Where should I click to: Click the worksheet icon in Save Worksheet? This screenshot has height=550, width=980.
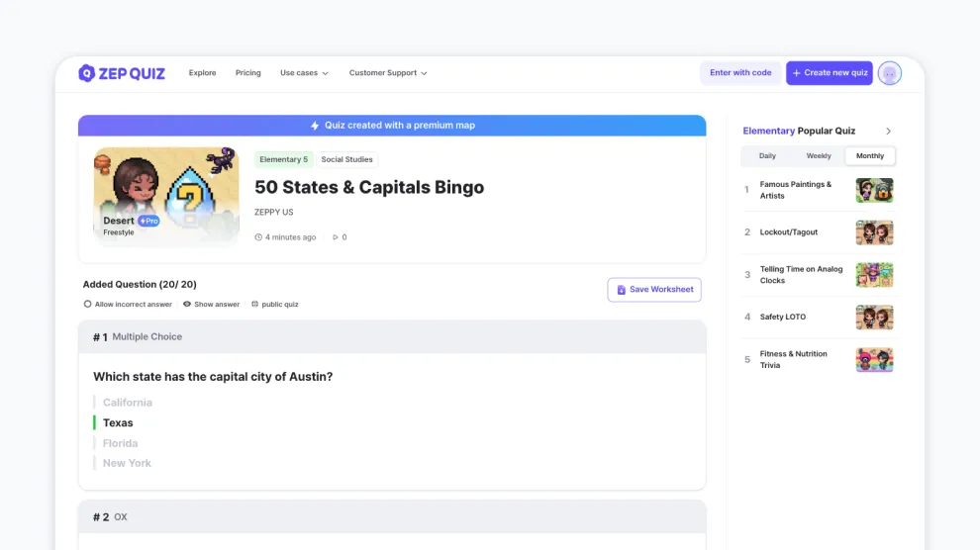click(x=621, y=290)
